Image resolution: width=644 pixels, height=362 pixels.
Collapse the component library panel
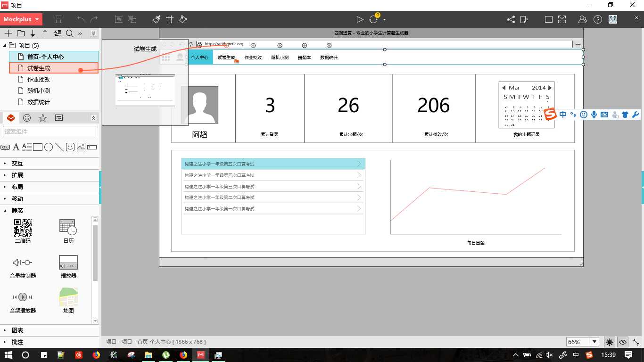[93, 118]
